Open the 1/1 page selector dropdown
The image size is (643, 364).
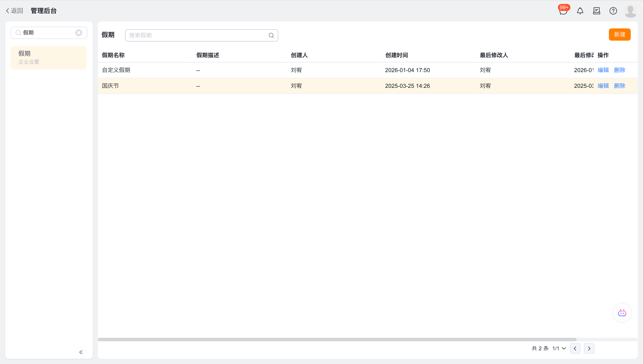pyautogui.click(x=559, y=348)
